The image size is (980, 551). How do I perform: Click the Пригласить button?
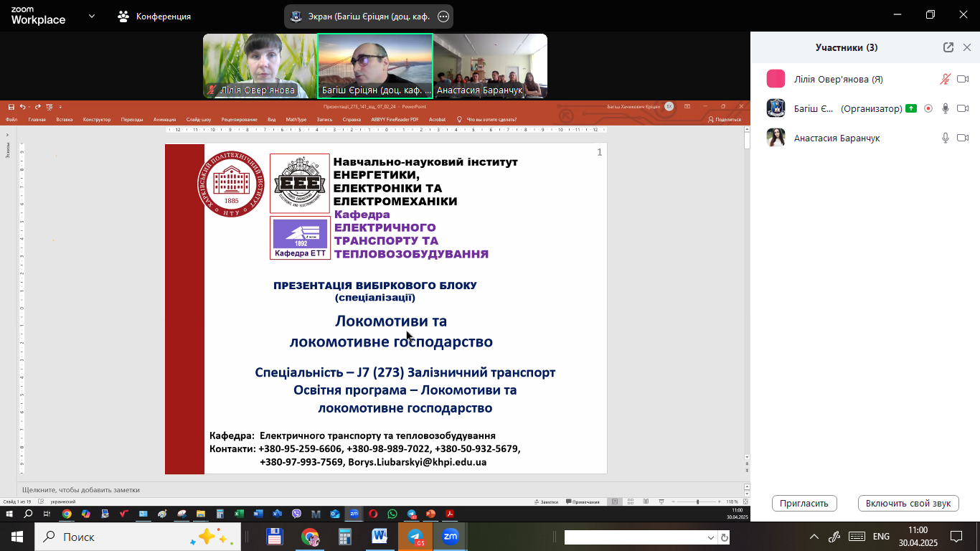804,503
